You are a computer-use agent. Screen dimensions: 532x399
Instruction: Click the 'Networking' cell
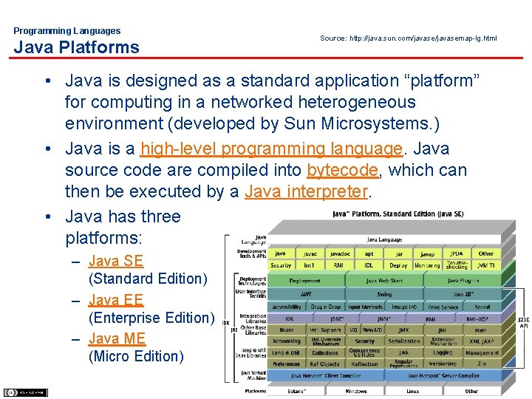(287, 341)
